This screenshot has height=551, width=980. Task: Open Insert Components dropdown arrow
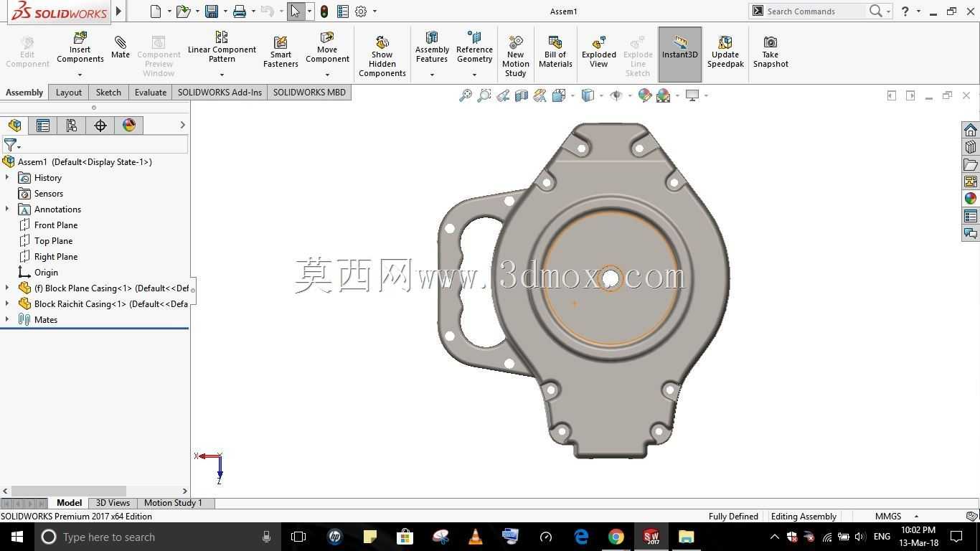pyautogui.click(x=80, y=75)
